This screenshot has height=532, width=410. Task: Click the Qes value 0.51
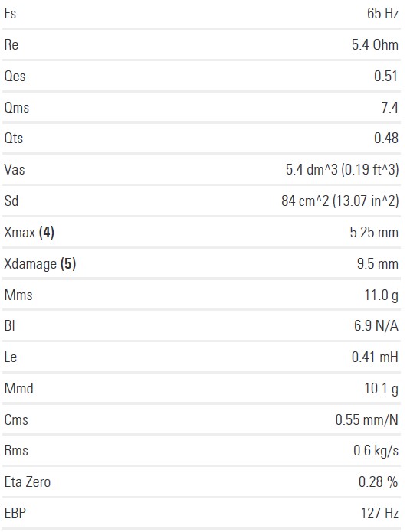pyautogui.click(x=385, y=76)
